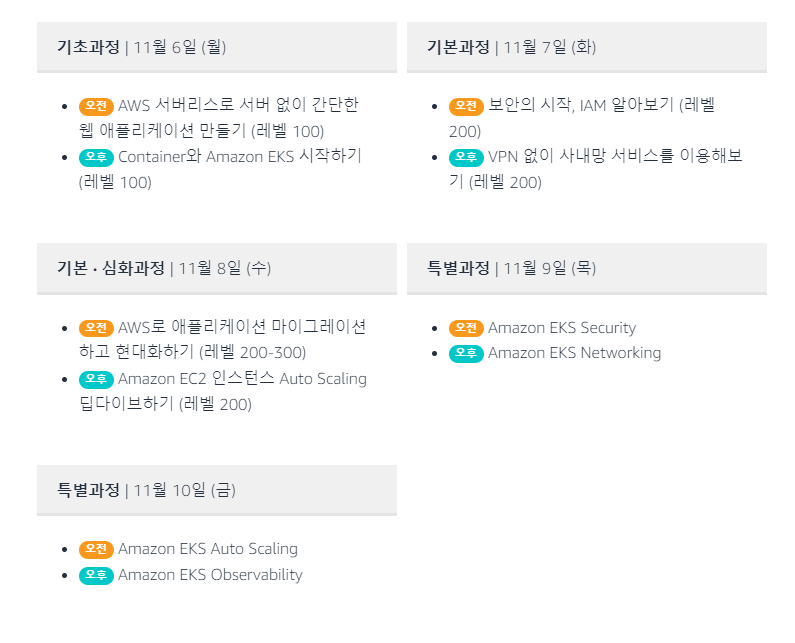
Task: Open the Amazon EKS Security session
Action: 562,328
